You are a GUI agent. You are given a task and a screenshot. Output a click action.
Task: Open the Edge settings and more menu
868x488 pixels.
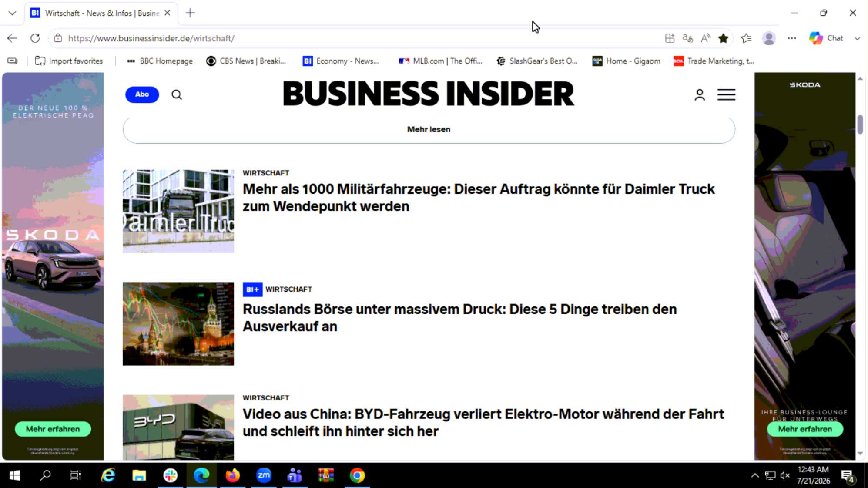(x=792, y=38)
